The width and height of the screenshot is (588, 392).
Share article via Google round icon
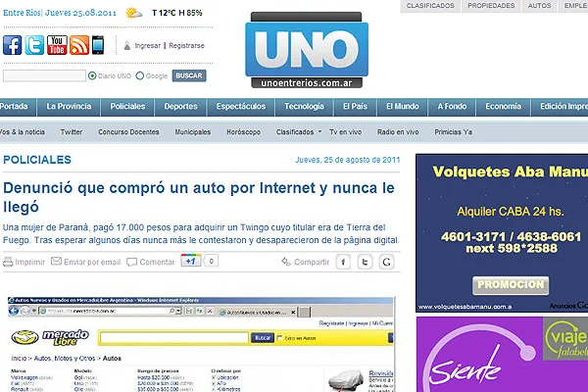pyautogui.click(x=387, y=262)
